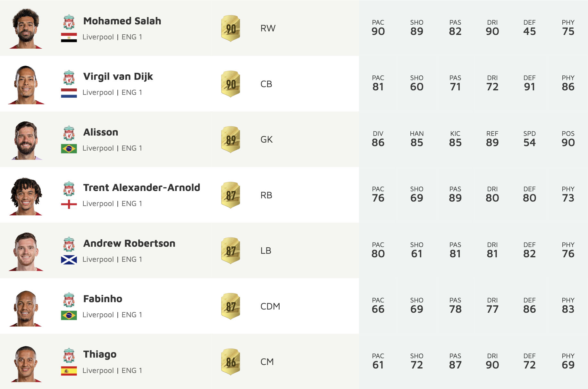Viewport: 588px width, 389px height.
Task: Click the Scotland flag beside Andrew Robertson
Action: pos(69,260)
